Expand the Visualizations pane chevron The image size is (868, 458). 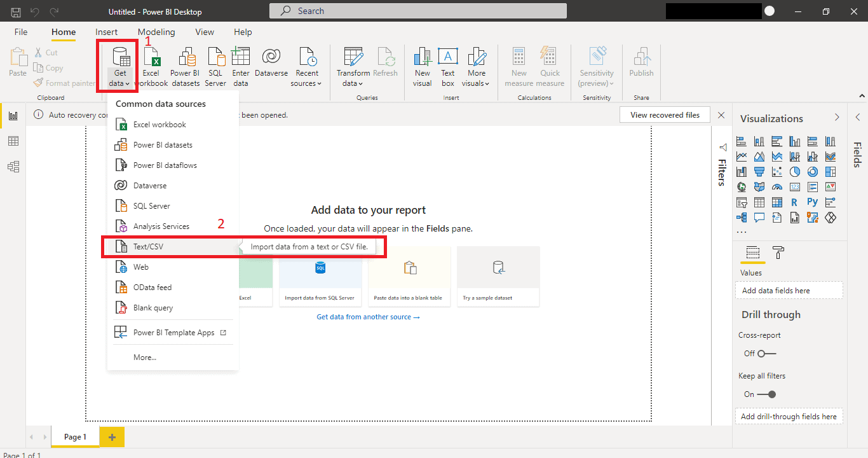(837, 118)
